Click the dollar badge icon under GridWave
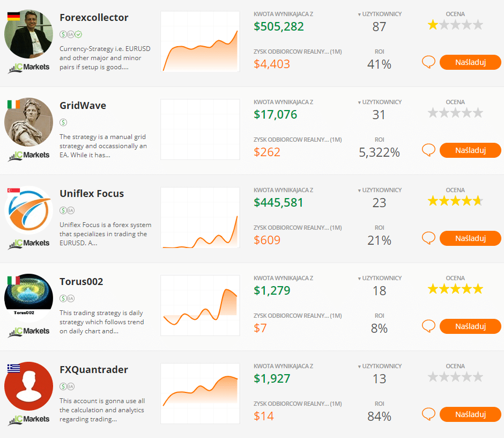Viewport: 504px width, 438px height. (63, 122)
